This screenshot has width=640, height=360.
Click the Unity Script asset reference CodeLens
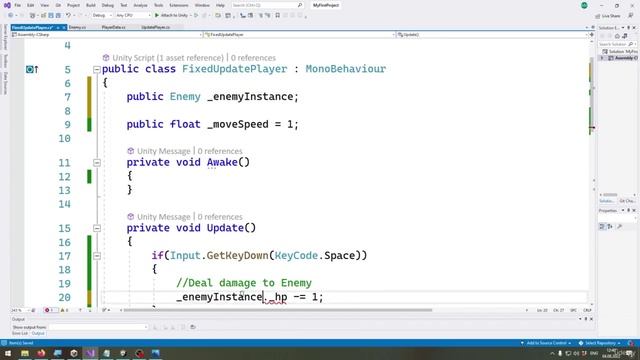coord(168,58)
